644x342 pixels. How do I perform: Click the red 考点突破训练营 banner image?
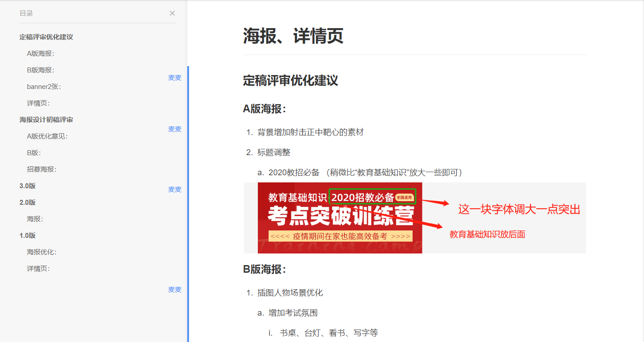point(340,218)
